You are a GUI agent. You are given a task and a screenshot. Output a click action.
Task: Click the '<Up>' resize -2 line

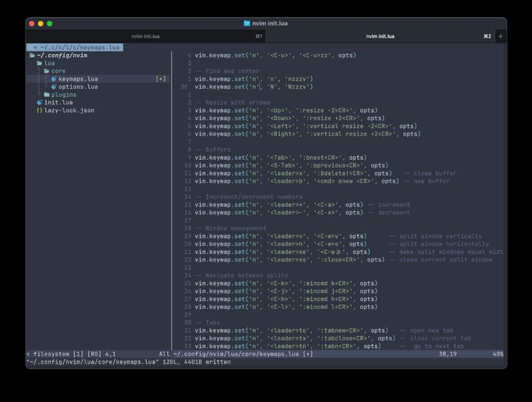286,110
